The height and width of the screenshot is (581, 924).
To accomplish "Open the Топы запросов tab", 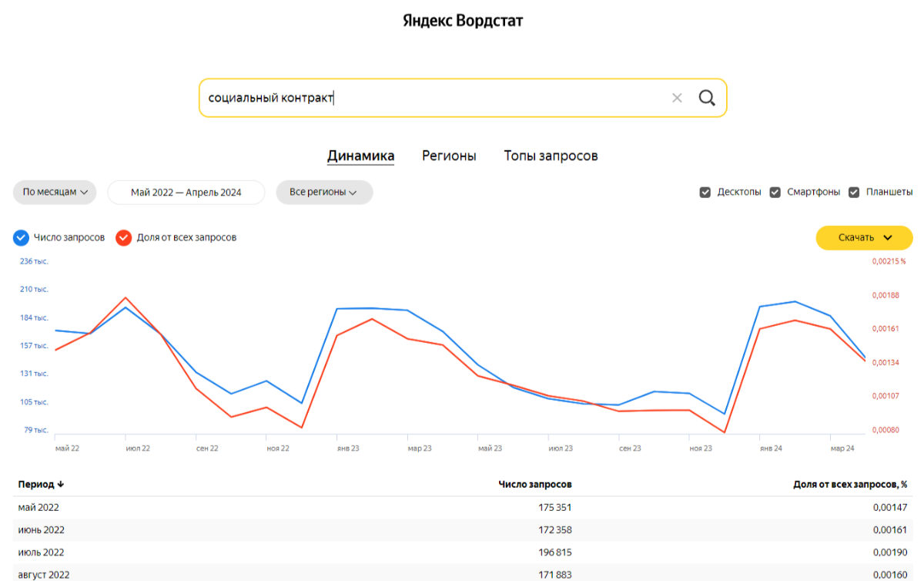I will click(551, 156).
